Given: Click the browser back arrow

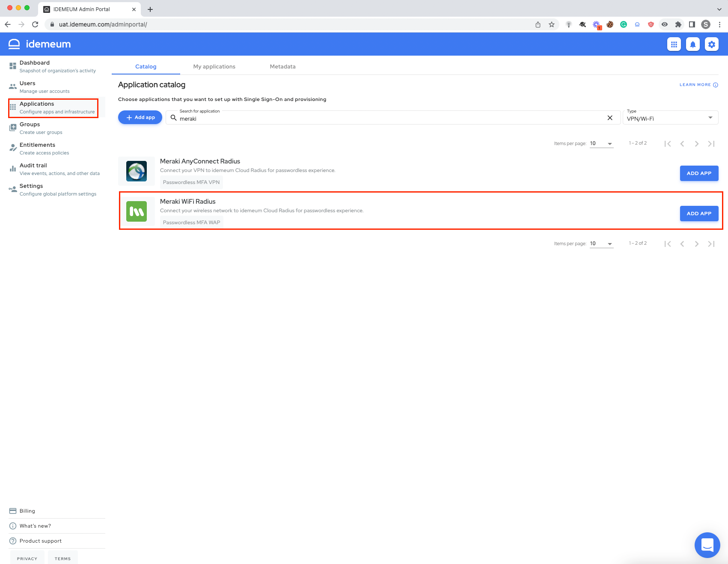Looking at the screenshot, I should [8, 24].
